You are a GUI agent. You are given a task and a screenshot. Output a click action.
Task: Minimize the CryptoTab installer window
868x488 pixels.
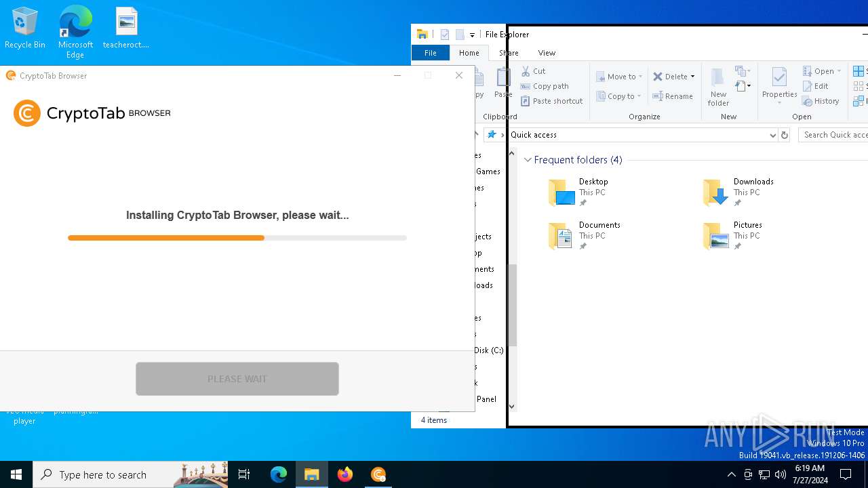coord(397,75)
